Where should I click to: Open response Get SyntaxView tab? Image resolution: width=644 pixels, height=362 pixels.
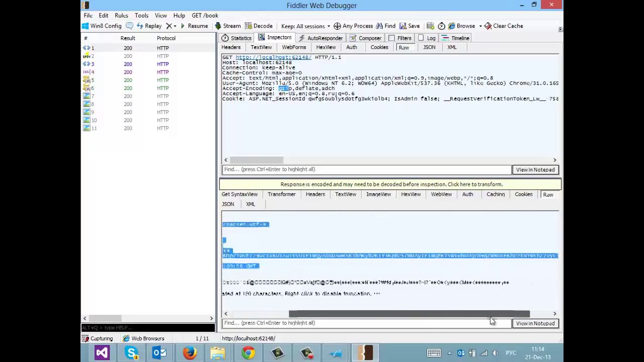pos(239,195)
